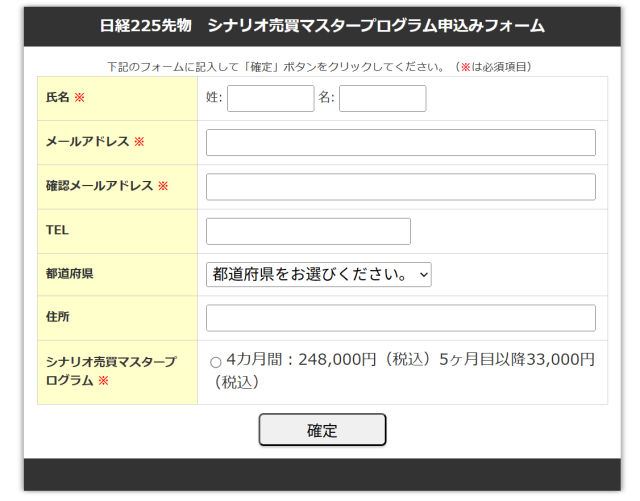640x501 pixels.
Task: Click the 確定 submit button
Action: (x=322, y=430)
